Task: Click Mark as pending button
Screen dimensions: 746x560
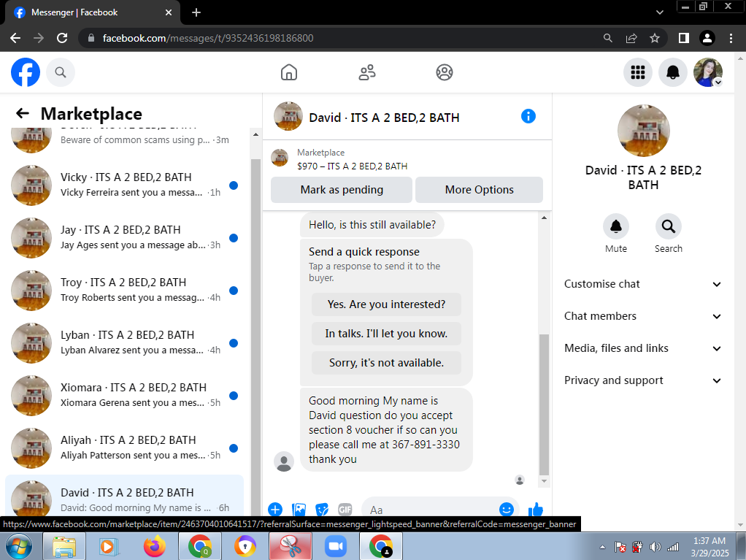Action: coord(341,190)
